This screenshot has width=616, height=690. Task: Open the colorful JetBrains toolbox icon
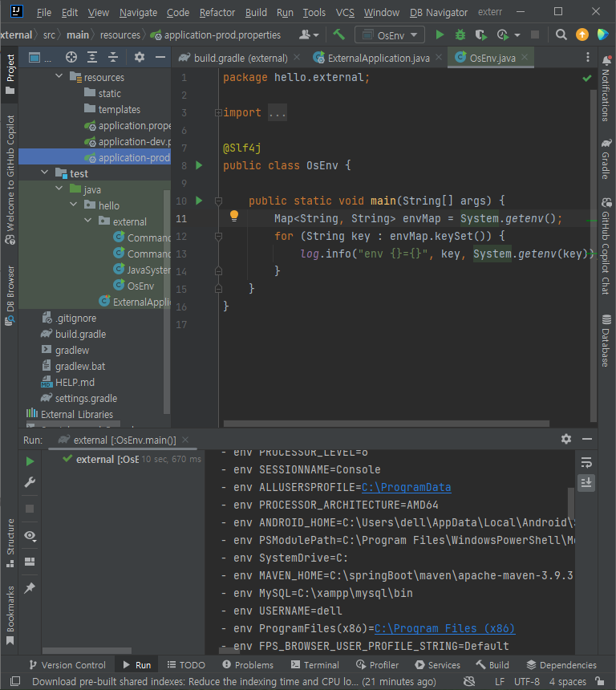click(603, 34)
